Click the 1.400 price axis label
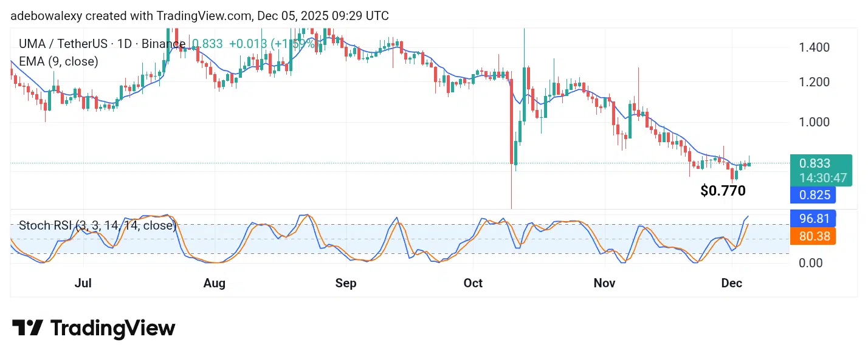The height and width of the screenshot is (359, 868). coord(815,47)
